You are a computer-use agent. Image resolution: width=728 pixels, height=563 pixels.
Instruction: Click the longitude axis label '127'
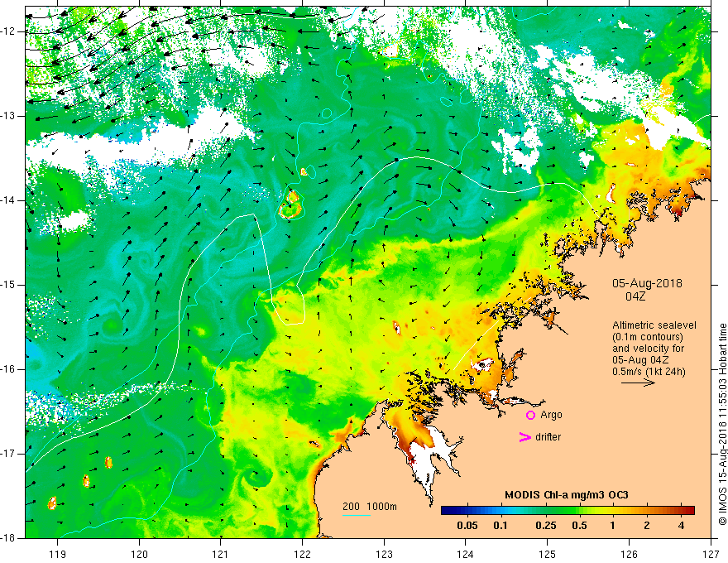click(x=711, y=554)
